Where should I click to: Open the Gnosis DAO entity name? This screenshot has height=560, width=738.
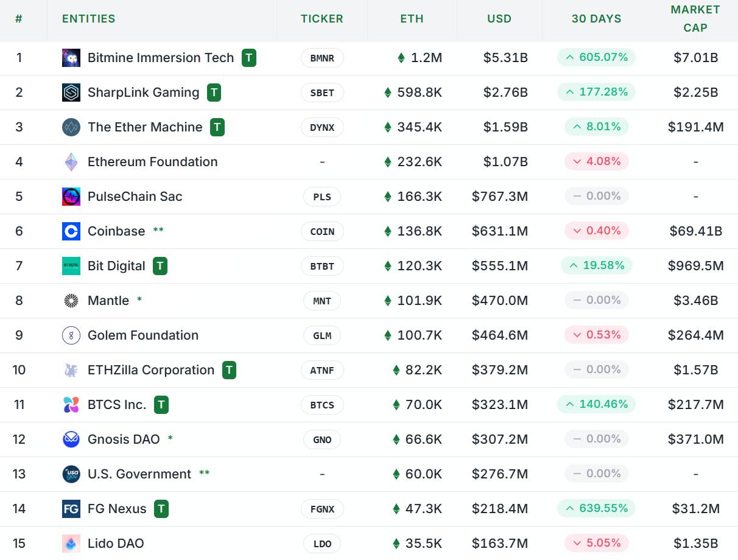click(x=124, y=439)
